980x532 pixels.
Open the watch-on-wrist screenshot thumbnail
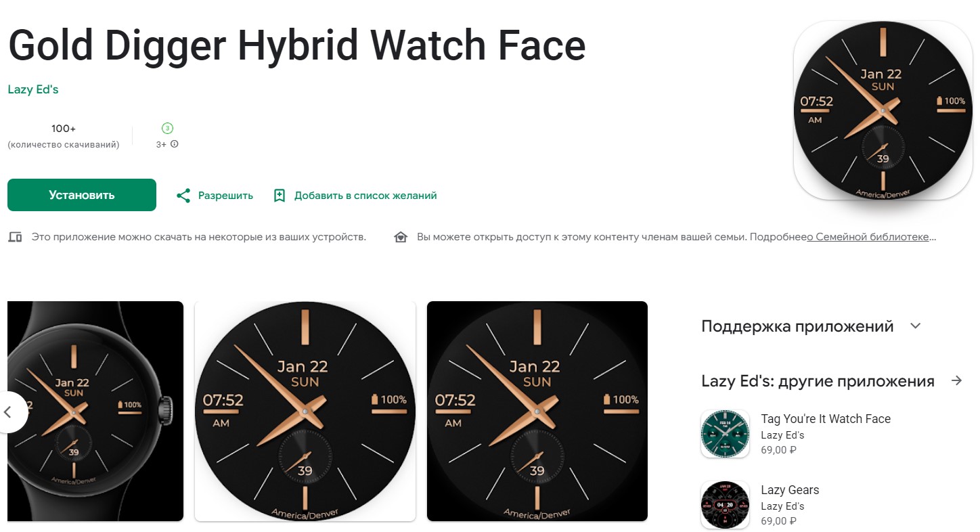tap(95, 412)
